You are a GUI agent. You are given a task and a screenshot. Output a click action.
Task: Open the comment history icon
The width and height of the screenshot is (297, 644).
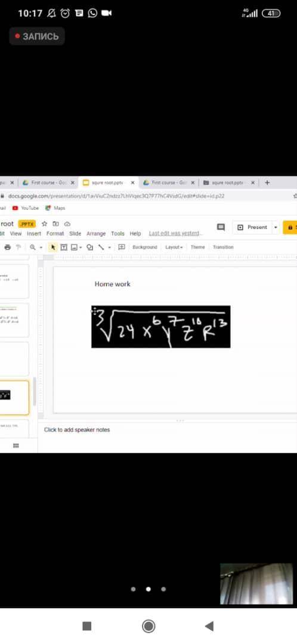[x=221, y=227]
